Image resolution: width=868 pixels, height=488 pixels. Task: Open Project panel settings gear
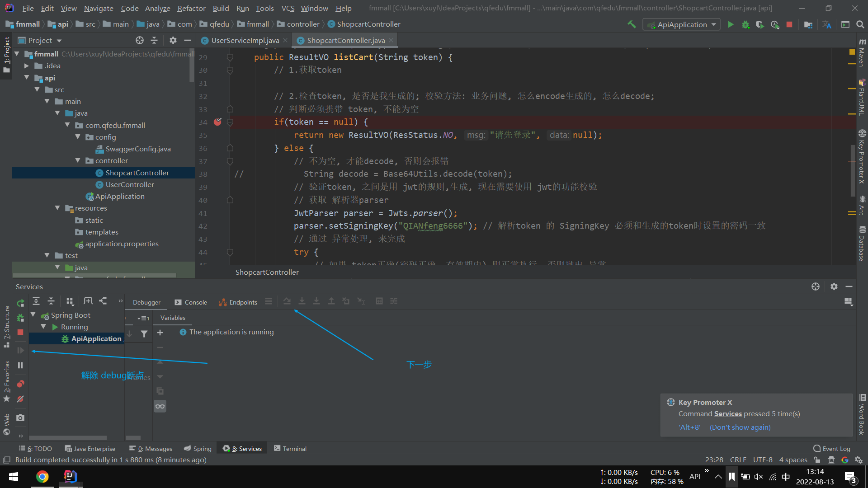[173, 40]
